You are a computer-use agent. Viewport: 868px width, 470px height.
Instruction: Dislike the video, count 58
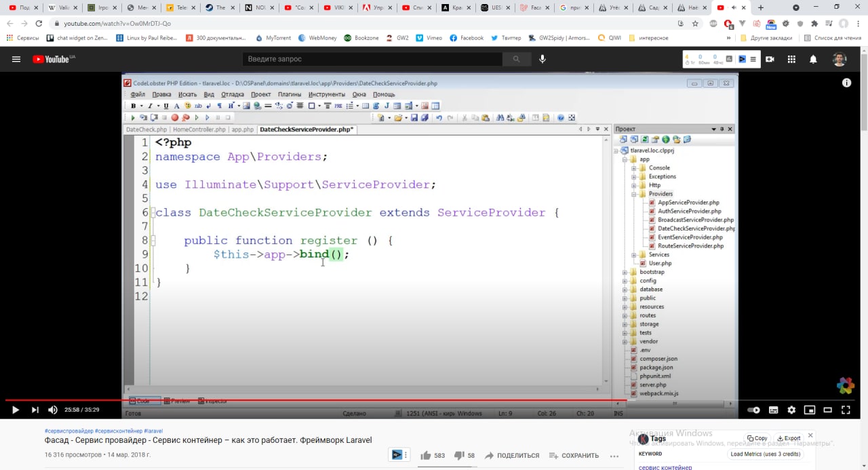pyautogui.click(x=464, y=455)
